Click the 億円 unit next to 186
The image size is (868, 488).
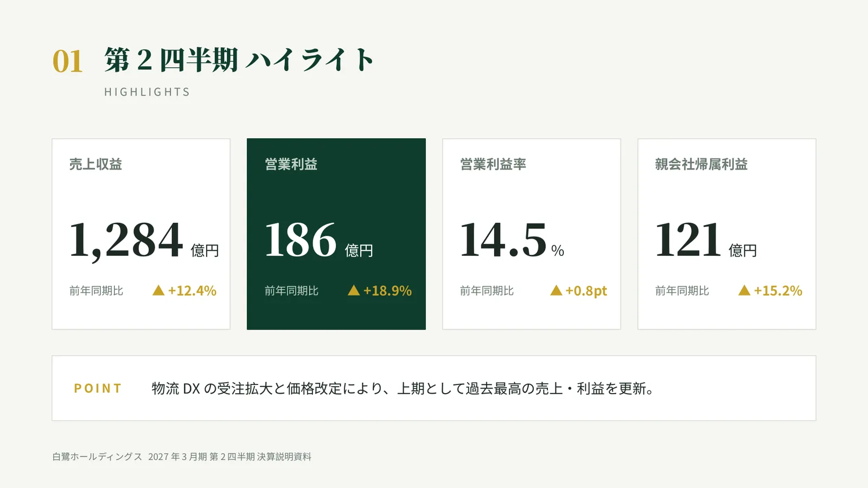359,251
